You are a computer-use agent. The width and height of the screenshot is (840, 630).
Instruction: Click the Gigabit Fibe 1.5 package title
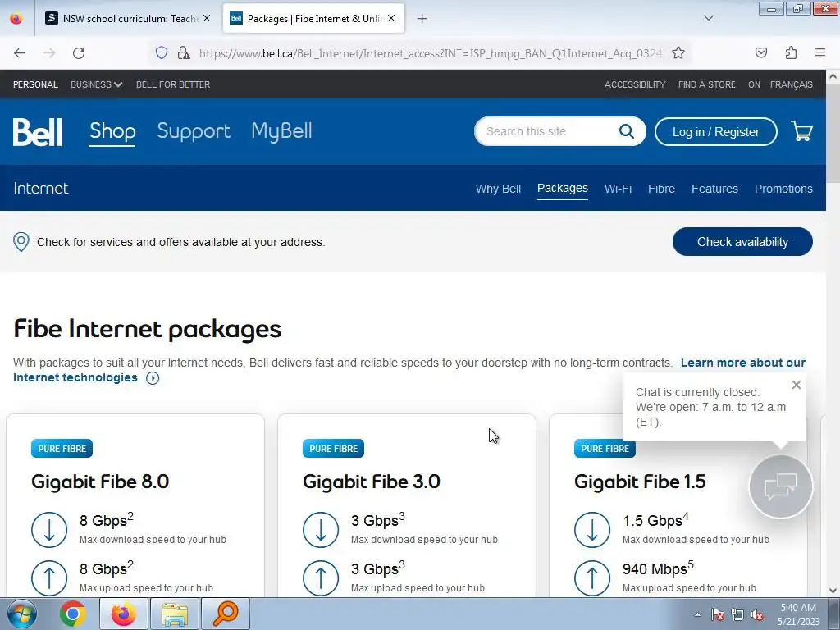(x=640, y=481)
